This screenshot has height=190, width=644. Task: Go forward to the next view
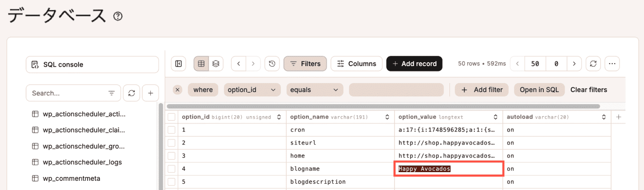[x=253, y=64]
